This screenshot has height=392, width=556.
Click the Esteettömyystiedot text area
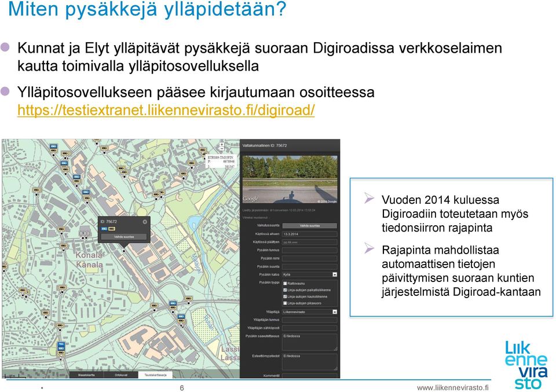click(x=309, y=362)
